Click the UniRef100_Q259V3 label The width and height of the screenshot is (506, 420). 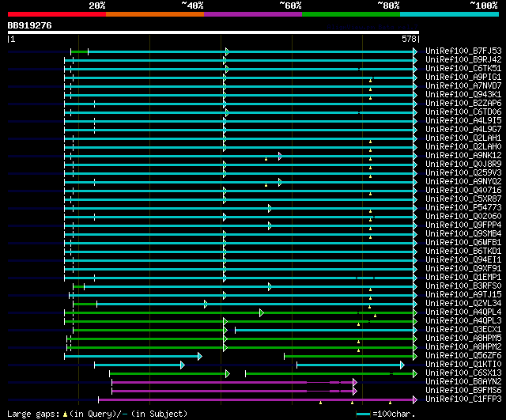coord(463,173)
